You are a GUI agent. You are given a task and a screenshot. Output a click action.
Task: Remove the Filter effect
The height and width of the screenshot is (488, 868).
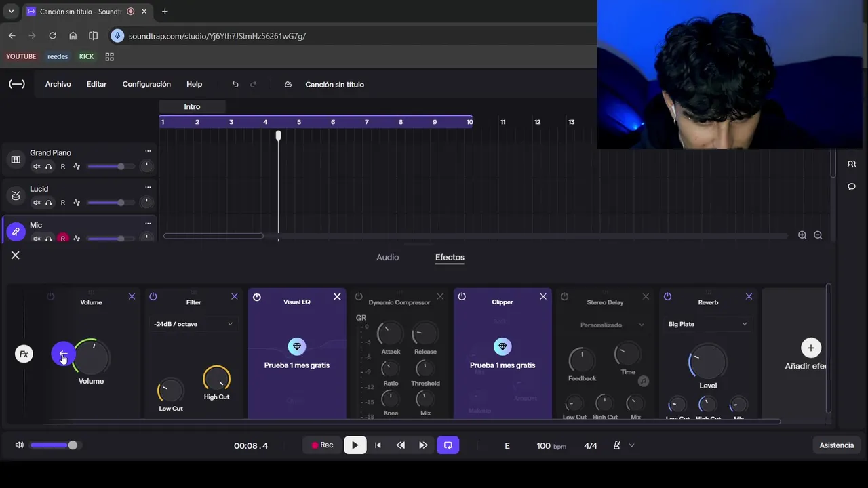pyautogui.click(x=235, y=296)
